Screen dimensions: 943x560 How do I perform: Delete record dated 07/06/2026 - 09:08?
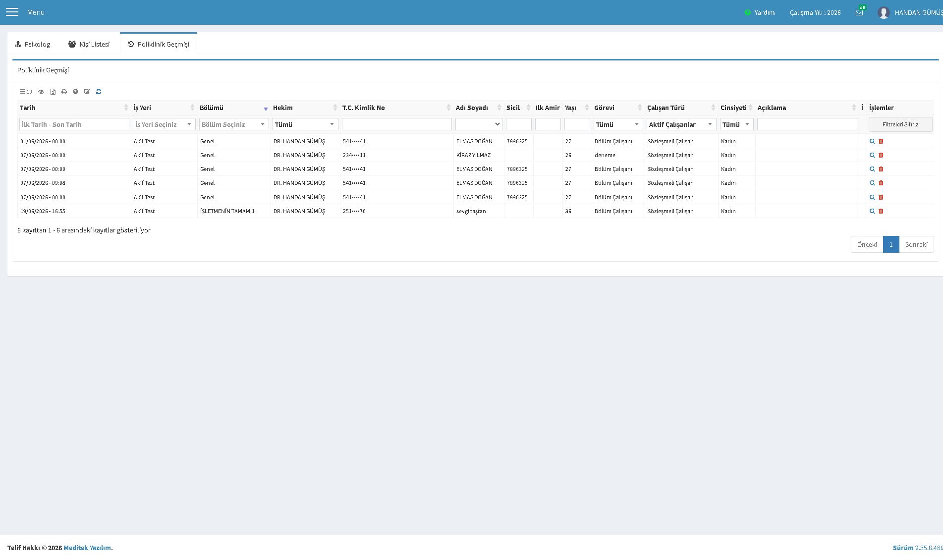881,183
